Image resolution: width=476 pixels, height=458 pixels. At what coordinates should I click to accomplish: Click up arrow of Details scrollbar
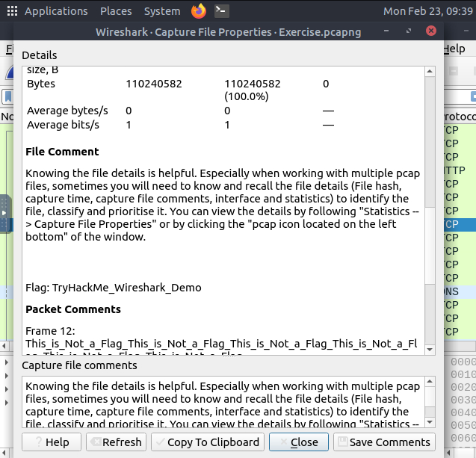tap(430, 72)
